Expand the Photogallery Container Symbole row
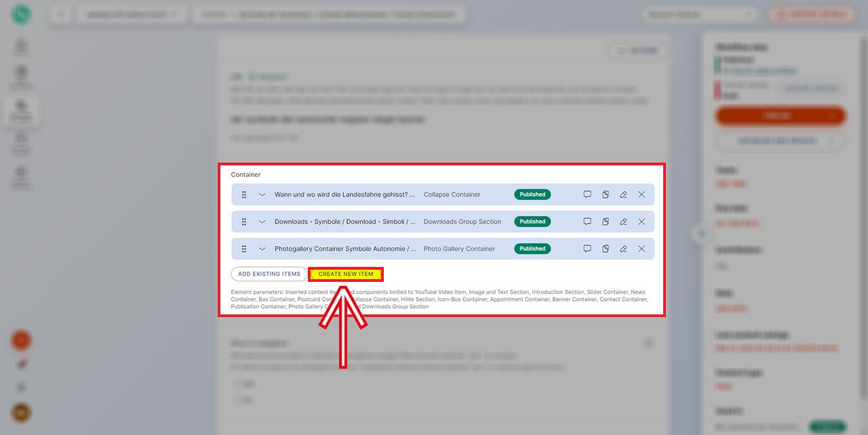868x435 pixels. click(262, 249)
